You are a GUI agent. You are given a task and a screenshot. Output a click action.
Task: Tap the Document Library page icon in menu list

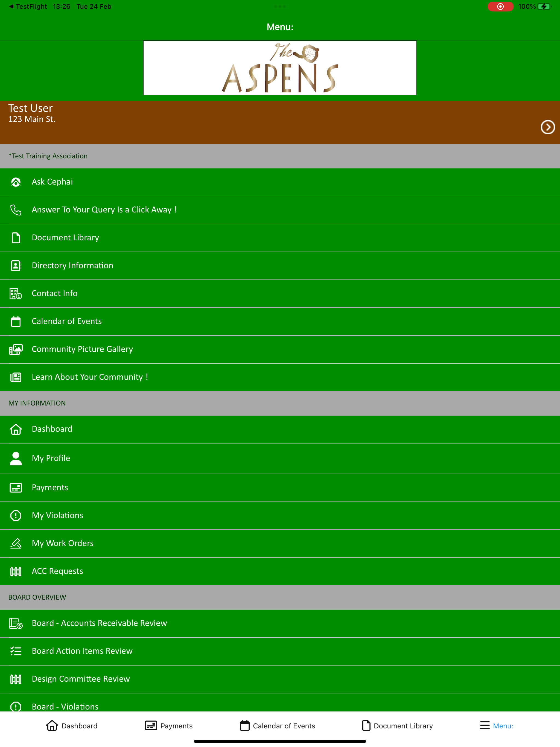(x=16, y=238)
